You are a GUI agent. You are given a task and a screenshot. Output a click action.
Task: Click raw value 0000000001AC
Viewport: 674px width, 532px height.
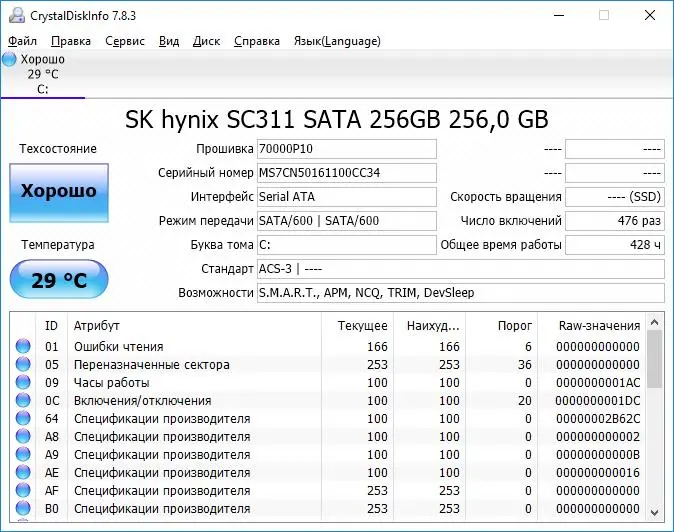pos(598,382)
